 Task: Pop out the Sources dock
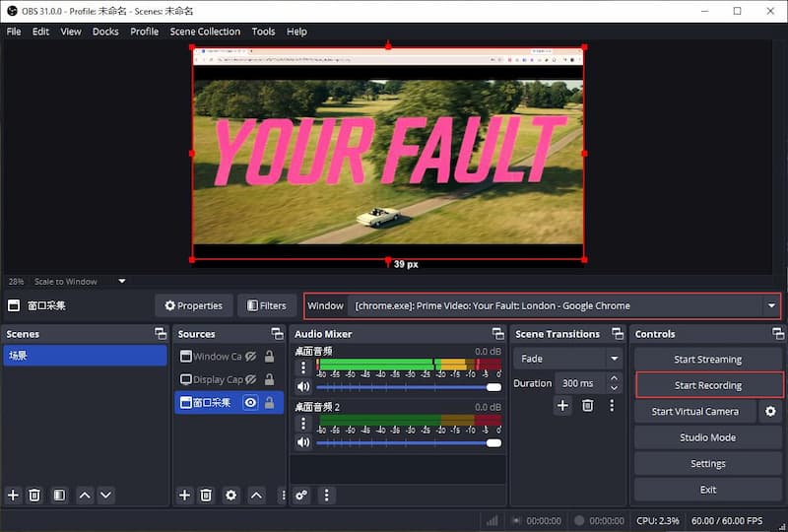[278, 333]
